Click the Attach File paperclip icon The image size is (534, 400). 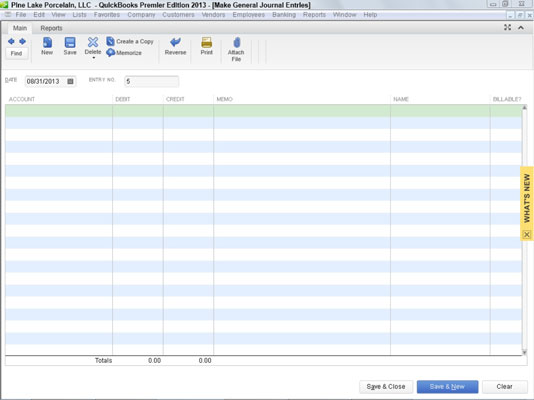pyautogui.click(x=237, y=43)
